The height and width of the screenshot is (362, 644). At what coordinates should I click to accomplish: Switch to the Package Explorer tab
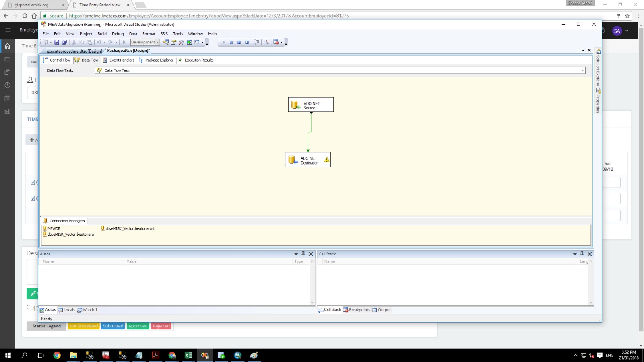coord(156,60)
